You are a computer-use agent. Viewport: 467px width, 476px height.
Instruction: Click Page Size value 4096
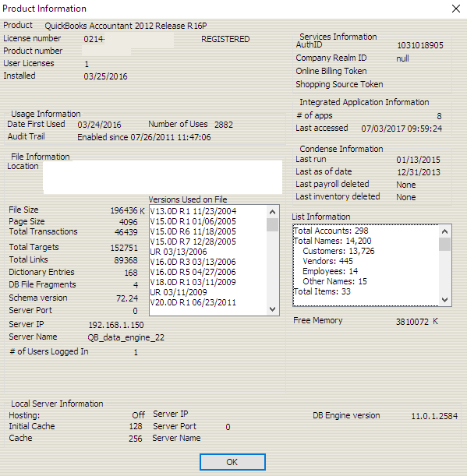click(x=128, y=222)
